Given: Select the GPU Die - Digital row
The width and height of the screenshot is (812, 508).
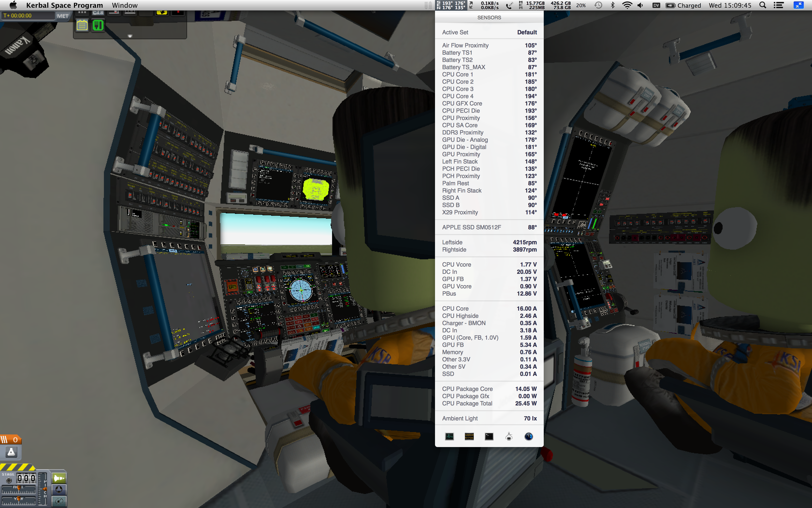Looking at the screenshot, I should tap(489, 147).
